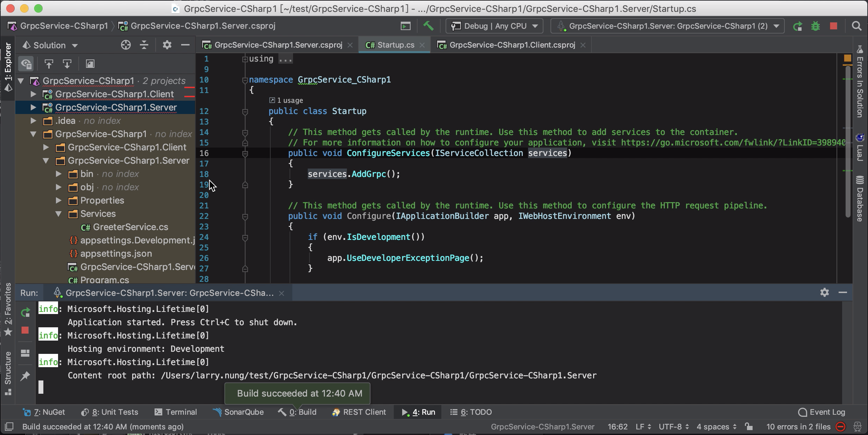Open the SonarQube tool window
The height and width of the screenshot is (435, 868).
[x=238, y=412]
